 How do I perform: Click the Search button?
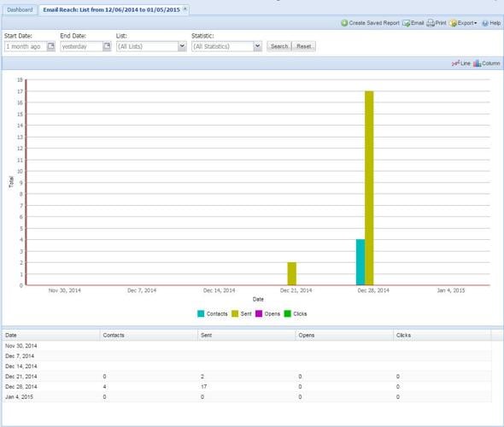pyautogui.click(x=279, y=47)
